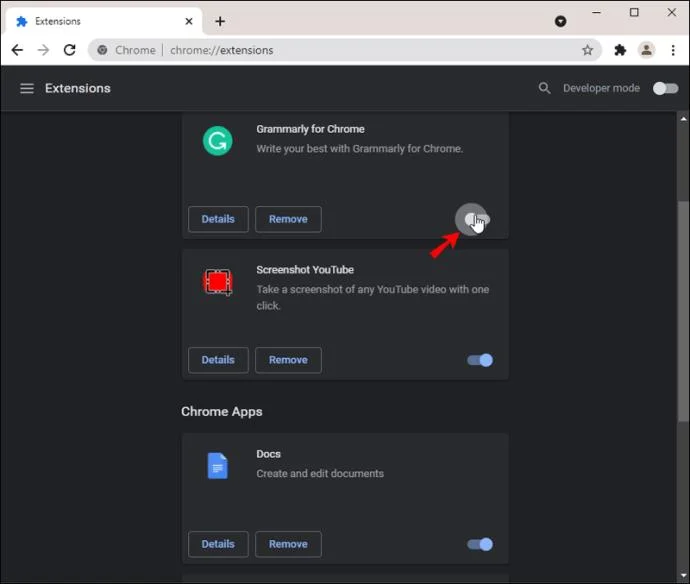The image size is (690, 584).
Task: Click the Grammarly for Chrome title text
Action: click(x=310, y=129)
